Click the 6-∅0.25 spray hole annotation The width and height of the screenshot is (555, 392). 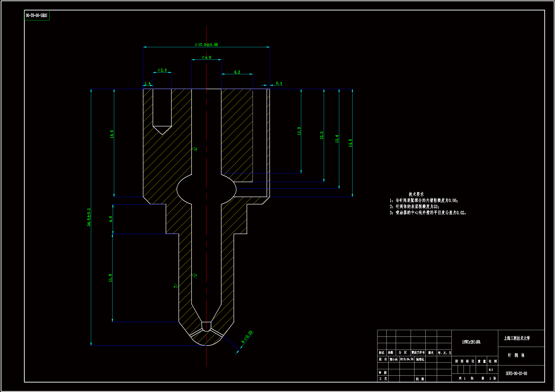pyautogui.click(x=247, y=337)
